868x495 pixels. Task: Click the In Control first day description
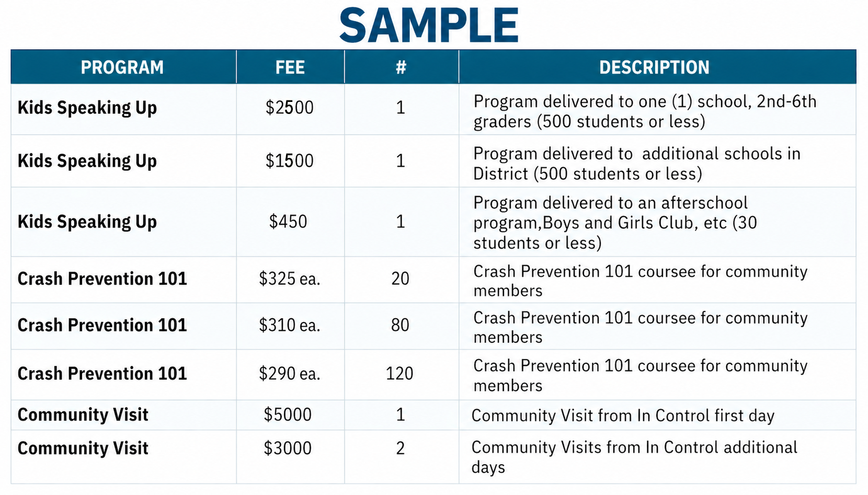pyautogui.click(x=623, y=416)
